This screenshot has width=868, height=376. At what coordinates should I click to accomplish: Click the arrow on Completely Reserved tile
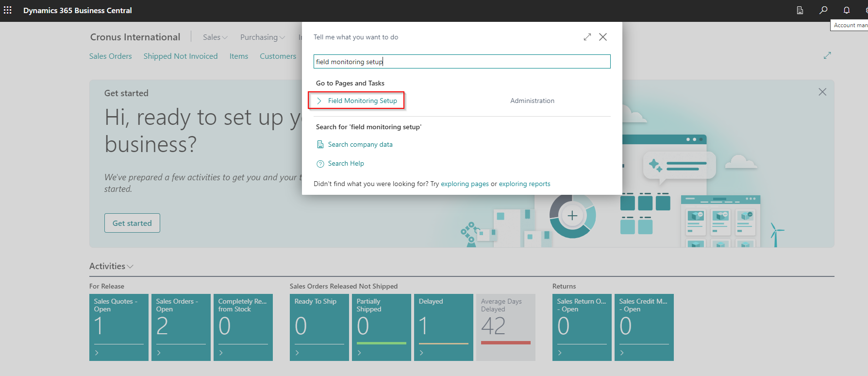(221, 353)
